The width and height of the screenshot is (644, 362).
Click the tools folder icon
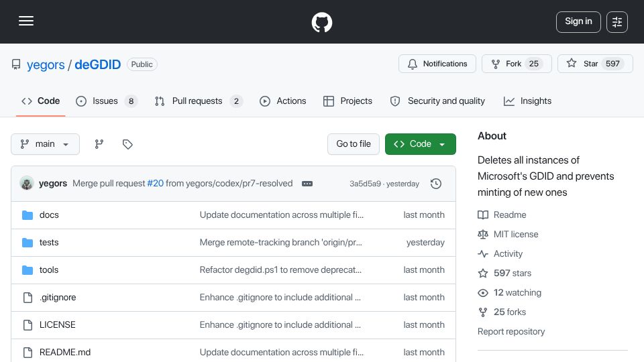tap(28, 270)
